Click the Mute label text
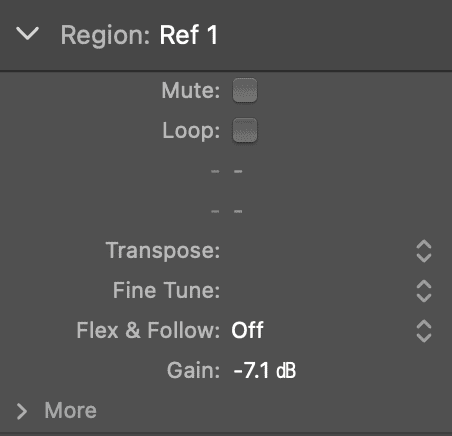This screenshot has height=436, width=452. click(x=191, y=90)
